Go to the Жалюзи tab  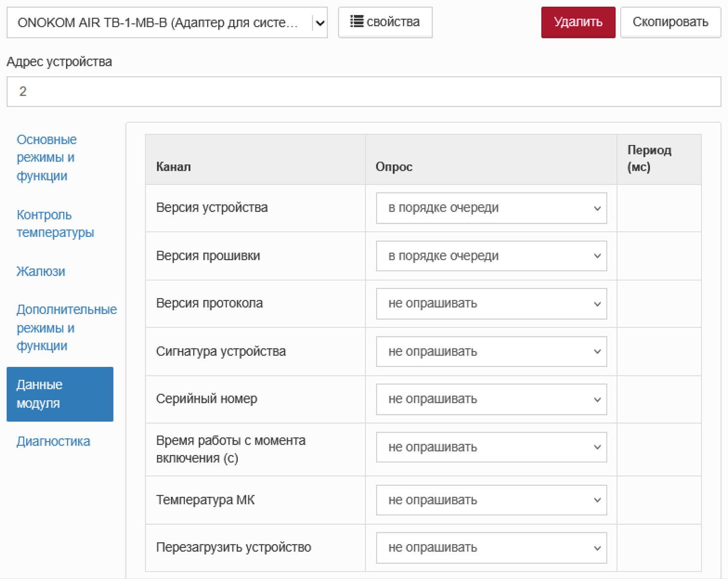click(41, 271)
